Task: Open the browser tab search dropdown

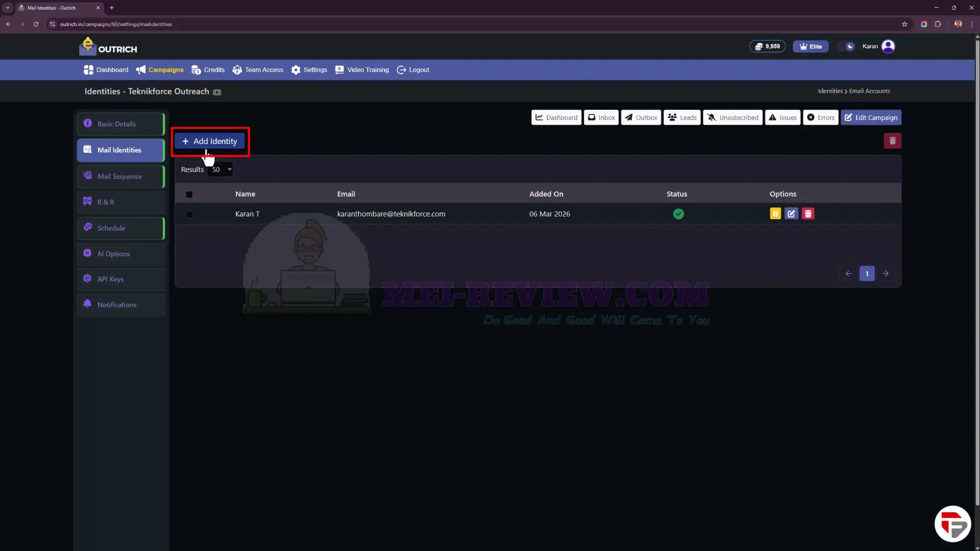Action: tap(8, 8)
